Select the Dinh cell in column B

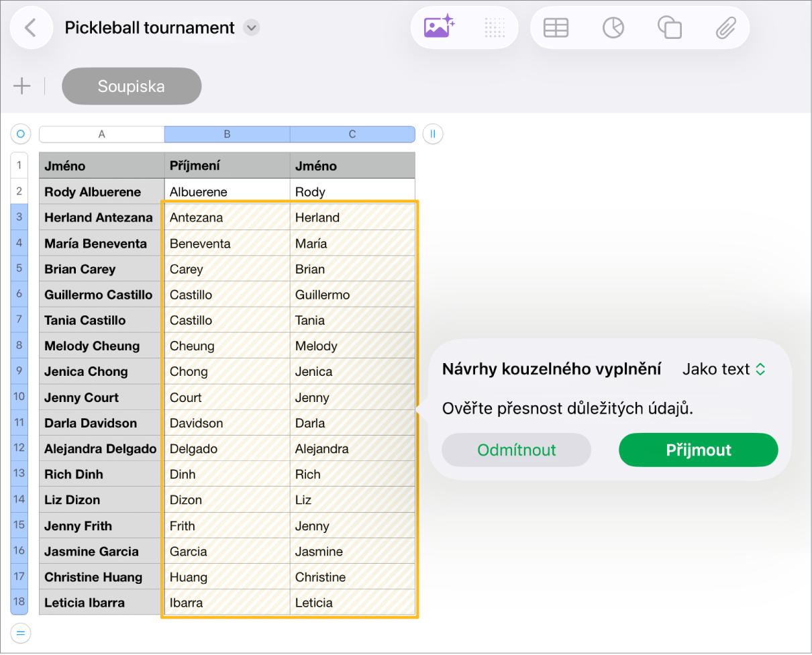pyautogui.click(x=227, y=474)
